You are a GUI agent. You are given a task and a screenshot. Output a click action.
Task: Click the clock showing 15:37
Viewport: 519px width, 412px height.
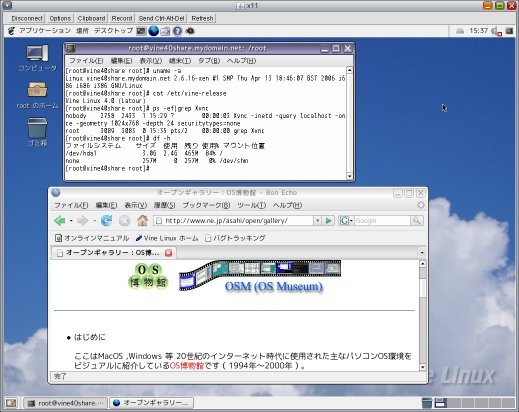[x=479, y=31]
